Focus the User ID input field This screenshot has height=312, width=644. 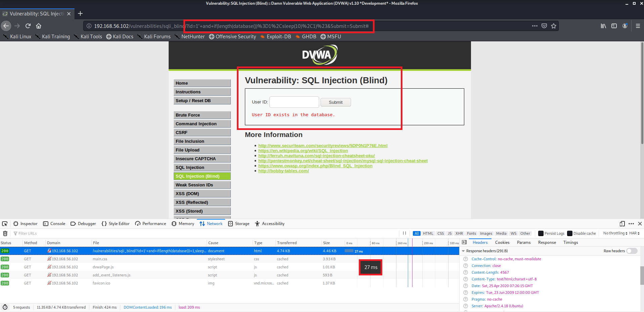click(294, 102)
